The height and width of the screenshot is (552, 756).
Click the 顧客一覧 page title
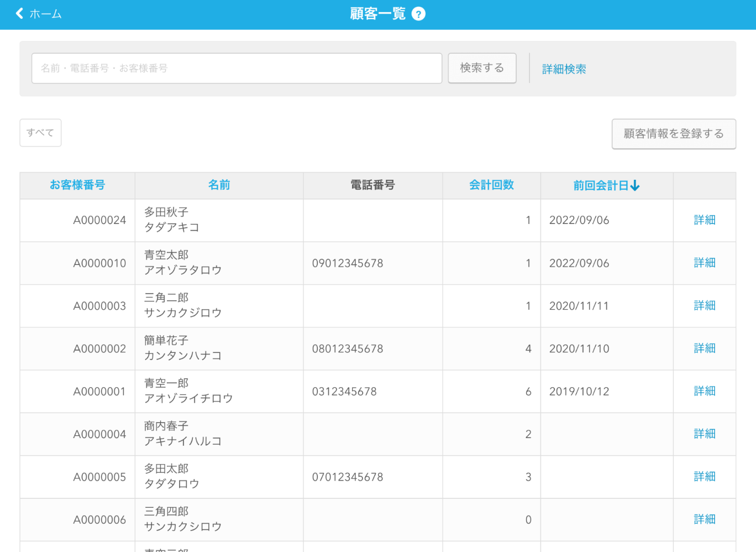[x=377, y=14]
